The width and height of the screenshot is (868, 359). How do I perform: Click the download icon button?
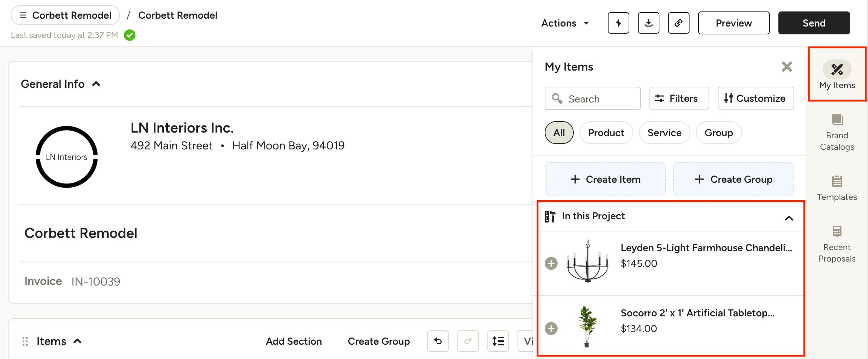(x=648, y=23)
